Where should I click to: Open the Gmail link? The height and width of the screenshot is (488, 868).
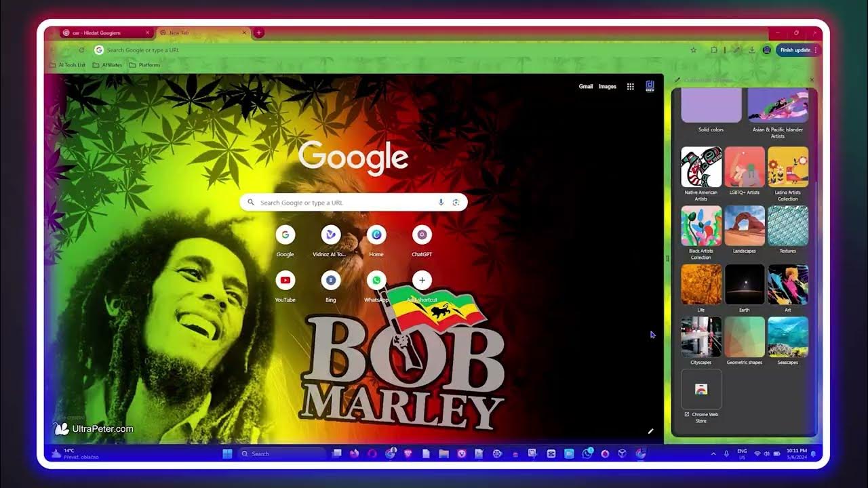[586, 86]
